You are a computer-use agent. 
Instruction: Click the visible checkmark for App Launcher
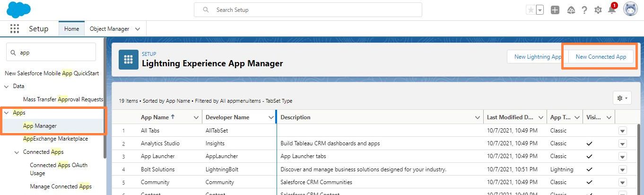pos(590,156)
